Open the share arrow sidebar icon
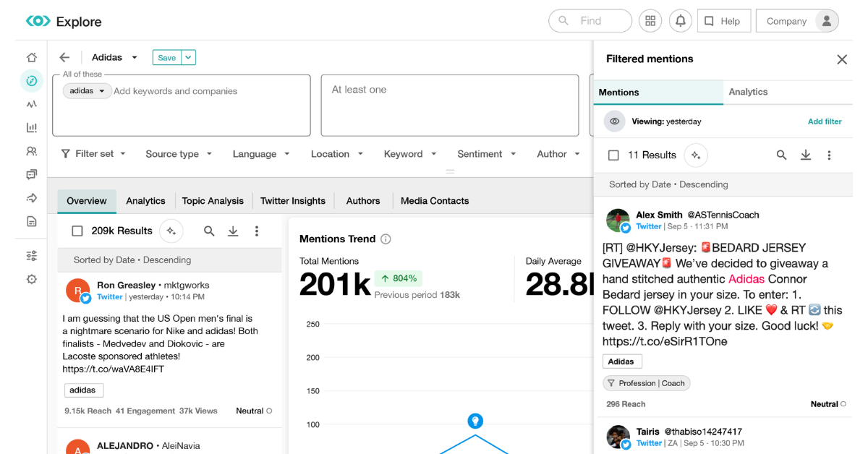This screenshot has width=868, height=454. (31, 198)
